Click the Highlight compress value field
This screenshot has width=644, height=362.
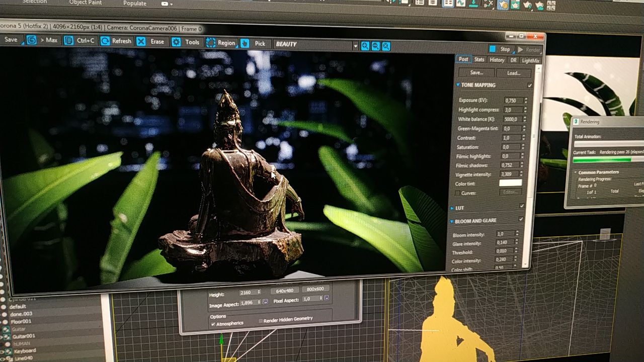[x=513, y=110]
